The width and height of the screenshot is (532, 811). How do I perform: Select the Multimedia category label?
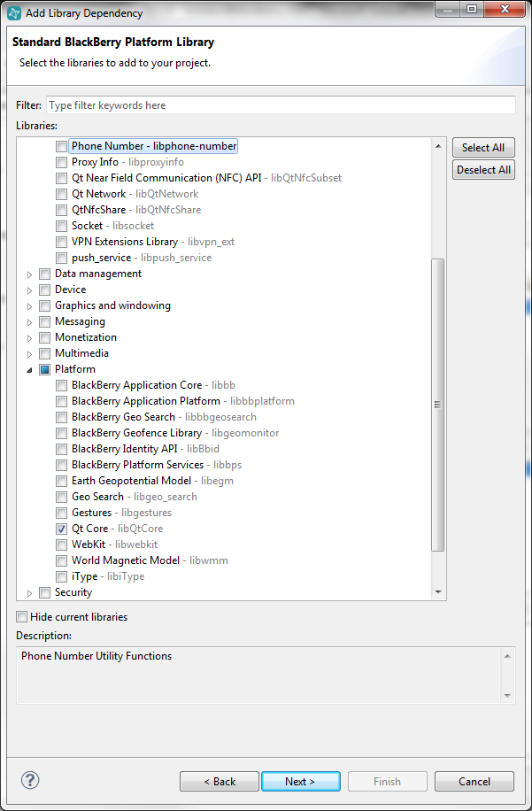click(81, 353)
